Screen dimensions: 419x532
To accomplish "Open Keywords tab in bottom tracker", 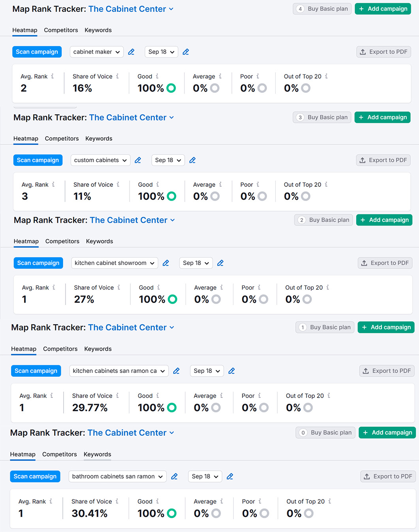I will coord(97,454).
